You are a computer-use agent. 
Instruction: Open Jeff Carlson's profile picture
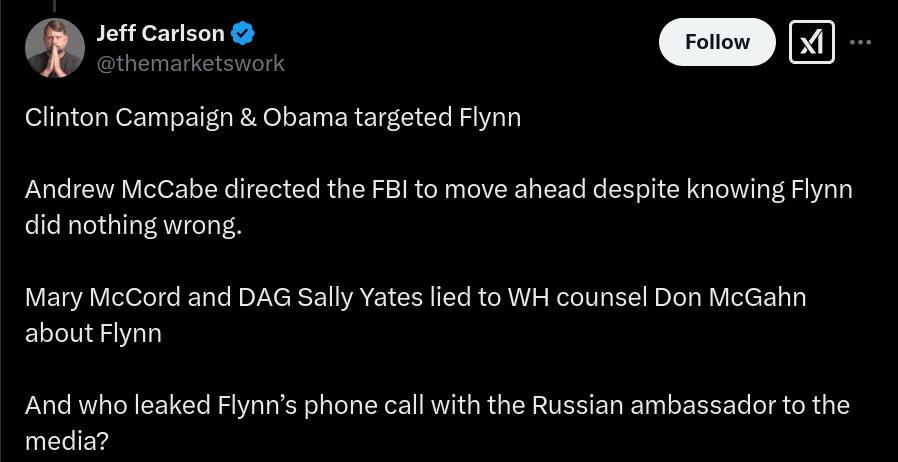tap(55, 48)
